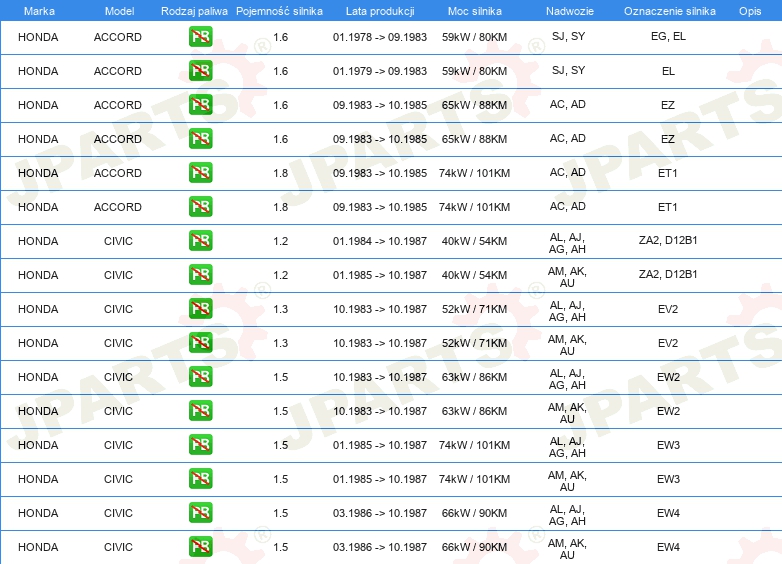Select 'CIVIC' model cell in 01.1984 row
782x564 pixels.
click(x=118, y=241)
